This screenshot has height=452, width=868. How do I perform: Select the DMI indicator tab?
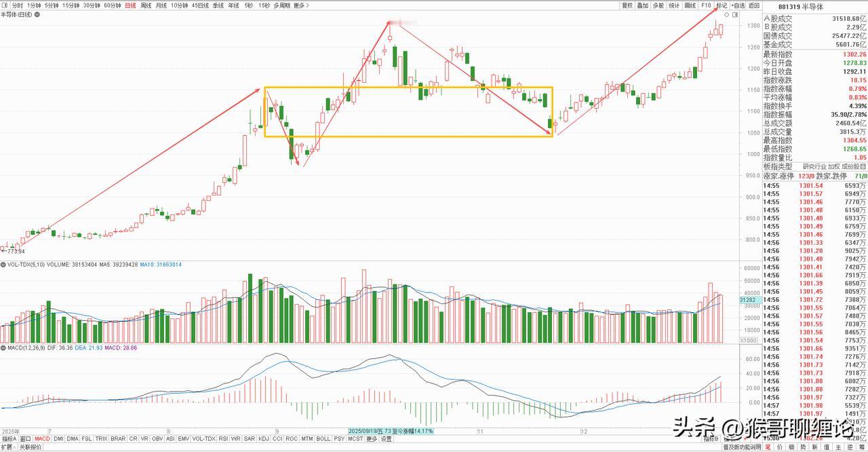(58, 438)
